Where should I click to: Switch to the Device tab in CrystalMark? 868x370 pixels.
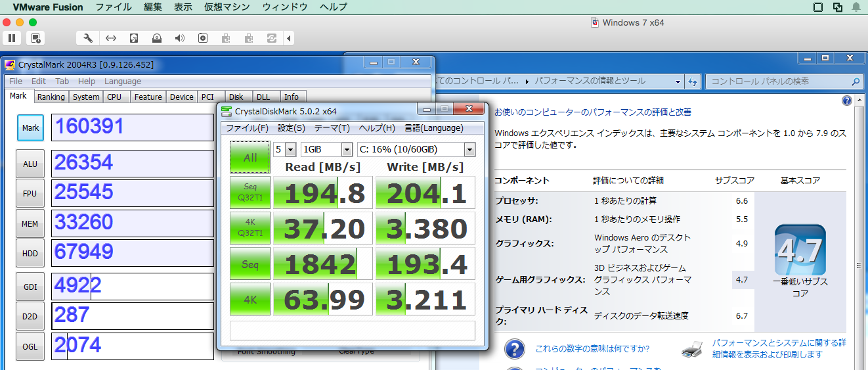coord(181,97)
